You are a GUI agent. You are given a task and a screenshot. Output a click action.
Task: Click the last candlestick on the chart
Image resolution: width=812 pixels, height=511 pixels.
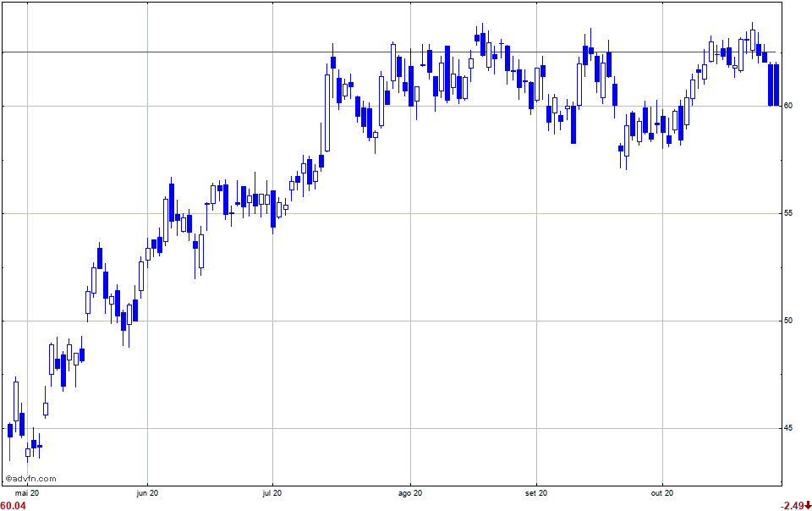[x=776, y=85]
